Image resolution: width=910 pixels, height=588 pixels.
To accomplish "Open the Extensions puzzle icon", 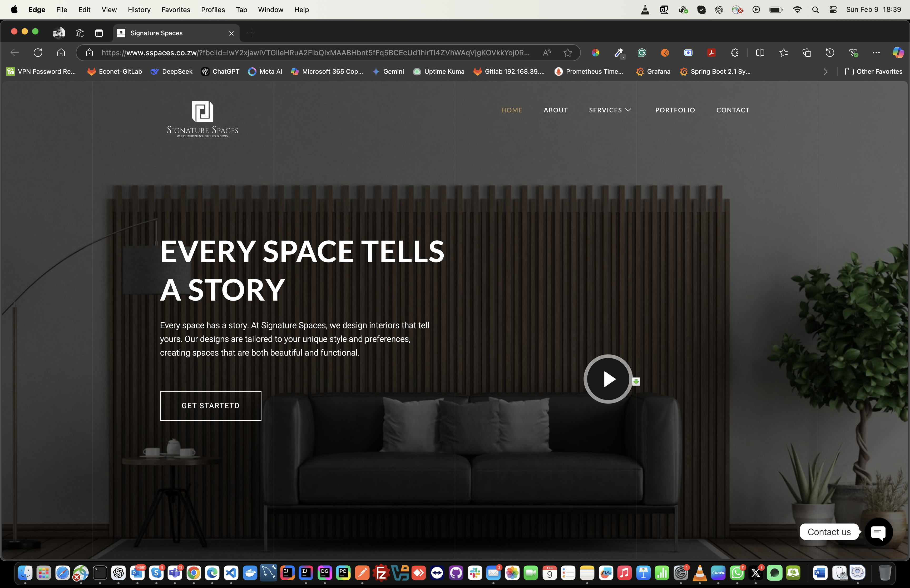I will (734, 53).
